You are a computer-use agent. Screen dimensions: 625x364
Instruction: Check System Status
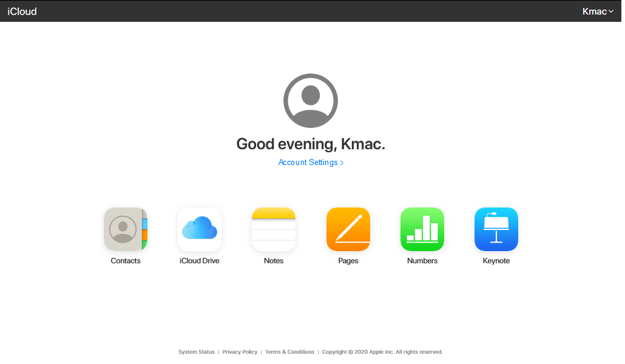click(x=196, y=352)
